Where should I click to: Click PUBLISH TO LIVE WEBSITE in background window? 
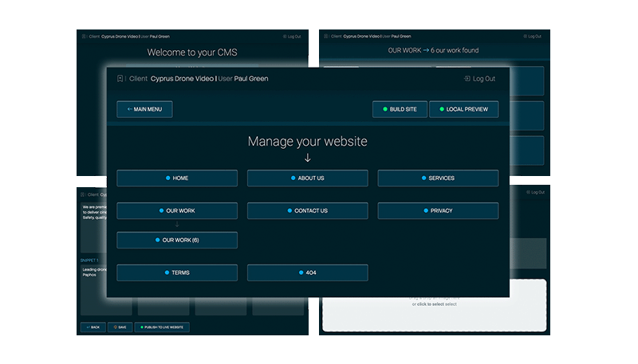[162, 327]
